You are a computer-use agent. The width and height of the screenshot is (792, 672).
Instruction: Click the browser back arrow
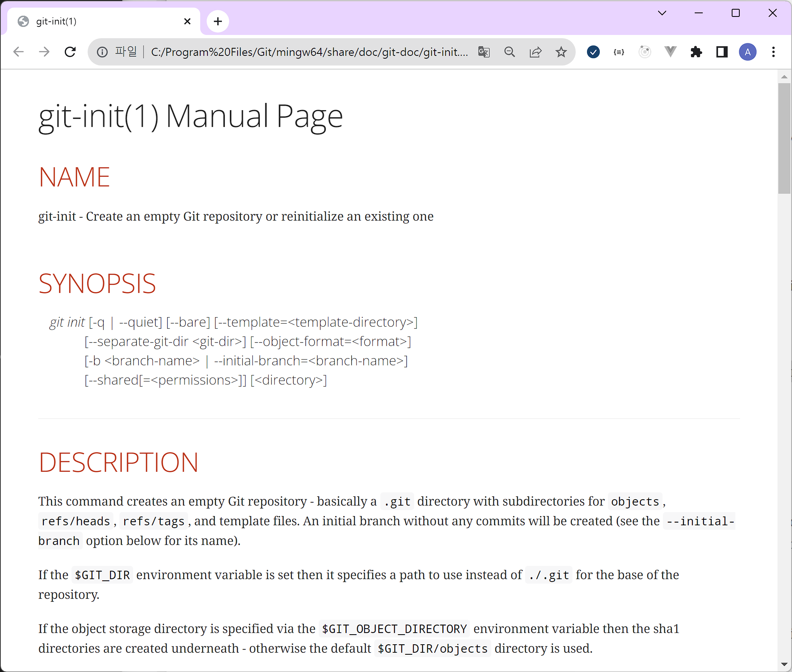(18, 52)
